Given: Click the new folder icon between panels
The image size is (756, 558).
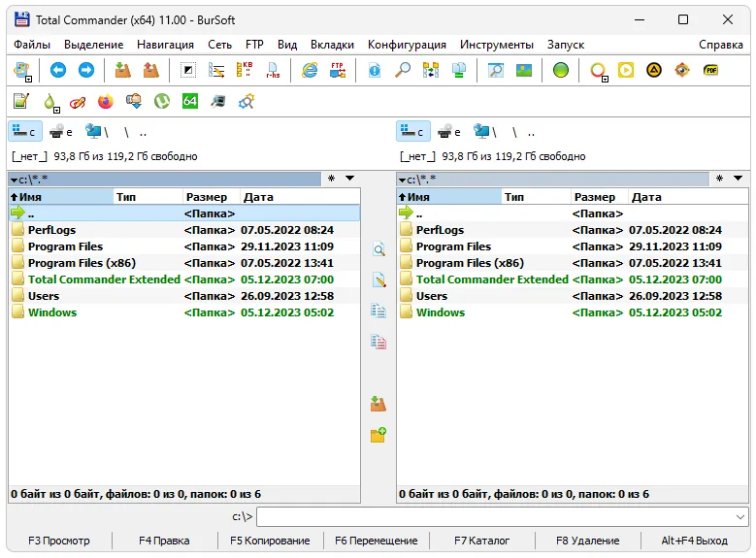Looking at the screenshot, I should [x=378, y=435].
